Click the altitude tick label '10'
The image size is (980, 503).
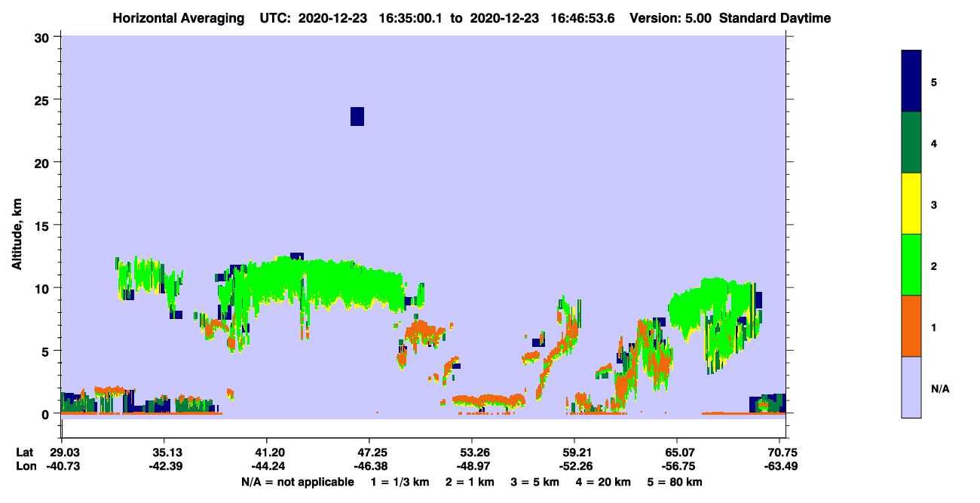pyautogui.click(x=44, y=288)
